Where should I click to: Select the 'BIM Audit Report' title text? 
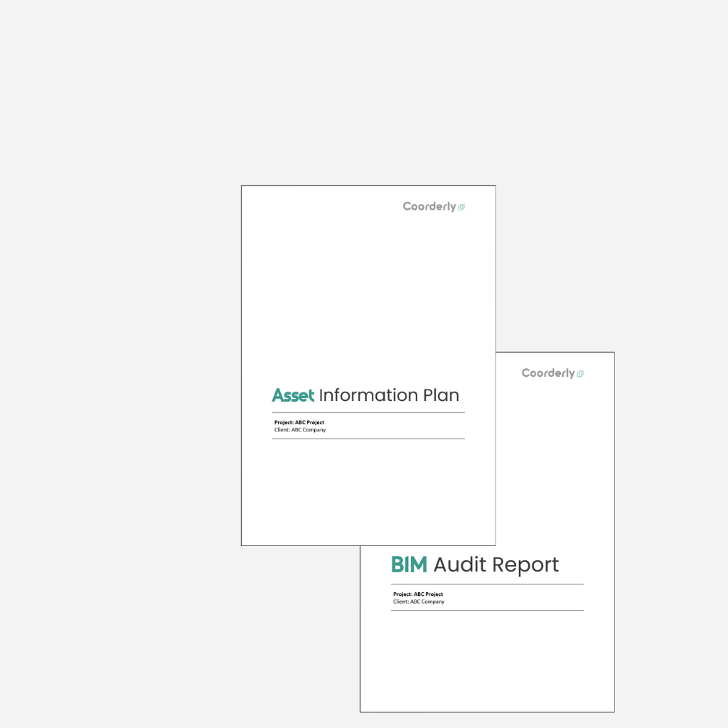tap(475, 564)
